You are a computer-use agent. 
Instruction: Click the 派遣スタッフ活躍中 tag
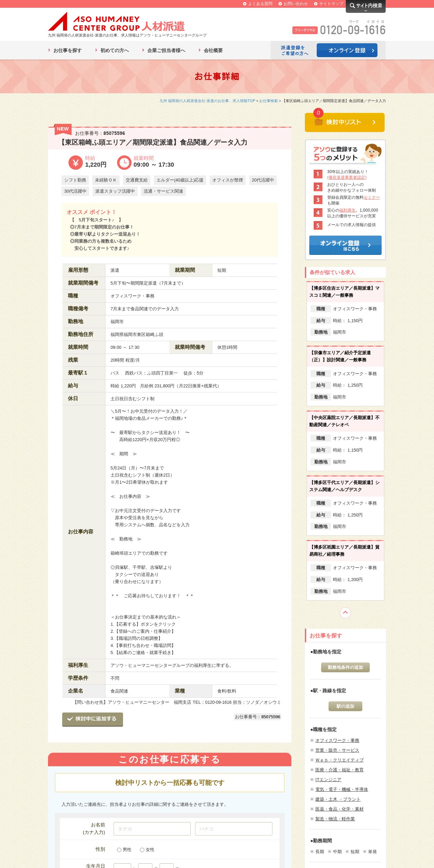click(115, 191)
